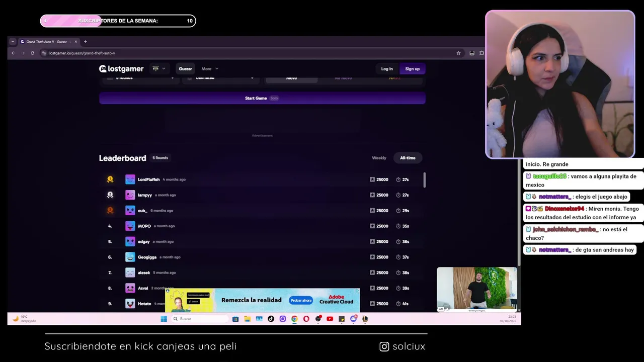Viewport: 644px width, 362px height.
Task: Open Geogigga's avatar
Action: pyautogui.click(x=130, y=257)
